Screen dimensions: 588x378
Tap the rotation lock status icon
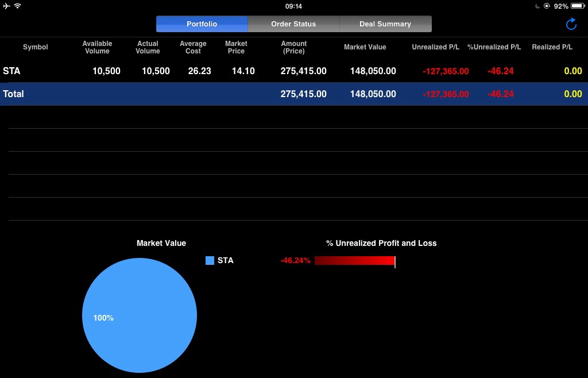[x=547, y=6]
